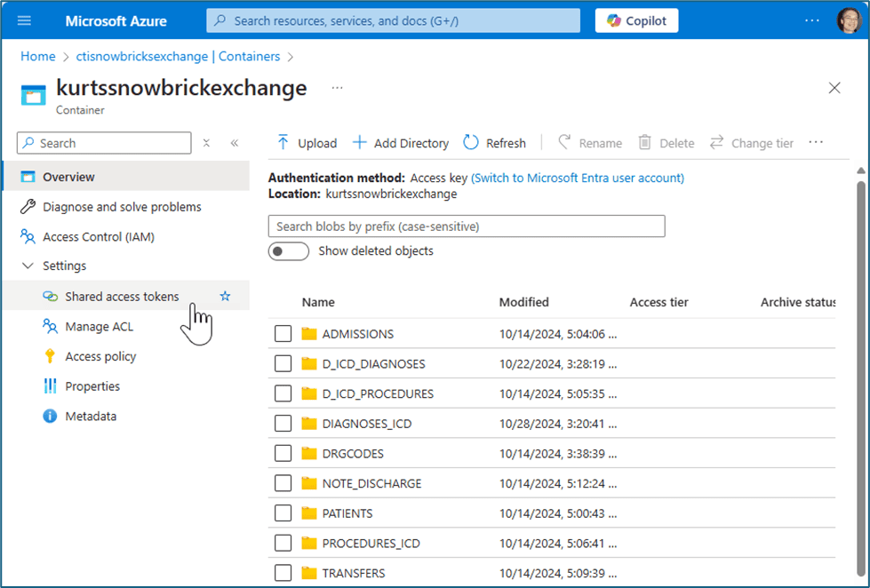Open Metadata in the sidebar
The height and width of the screenshot is (588, 870).
pos(91,416)
